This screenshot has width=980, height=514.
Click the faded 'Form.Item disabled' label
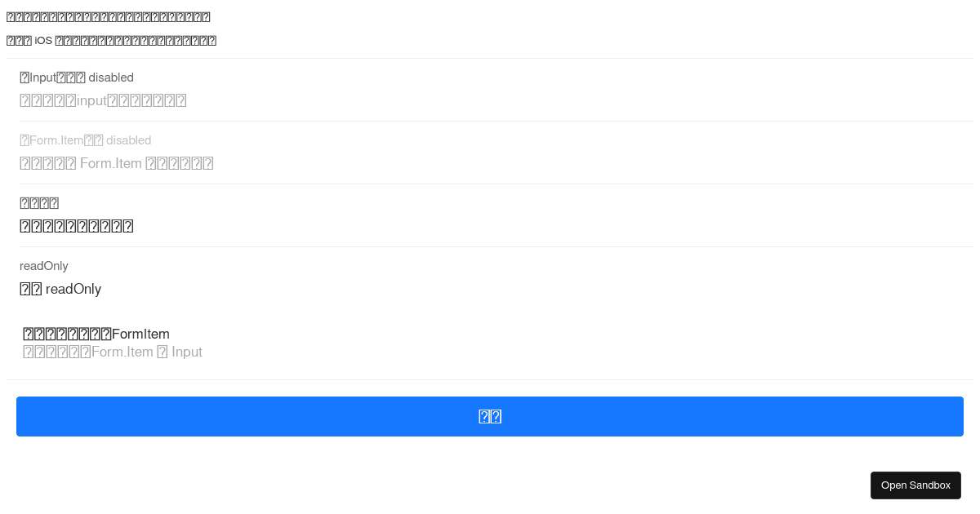(x=85, y=140)
